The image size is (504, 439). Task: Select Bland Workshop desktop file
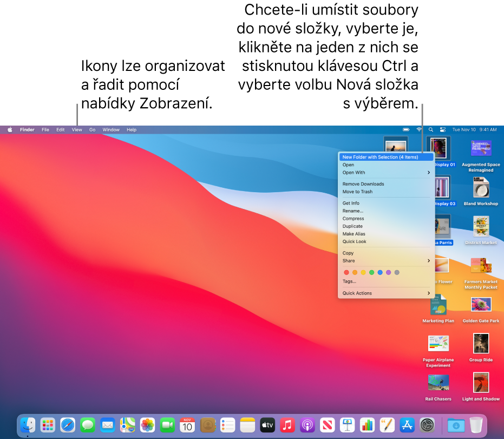coord(481,191)
